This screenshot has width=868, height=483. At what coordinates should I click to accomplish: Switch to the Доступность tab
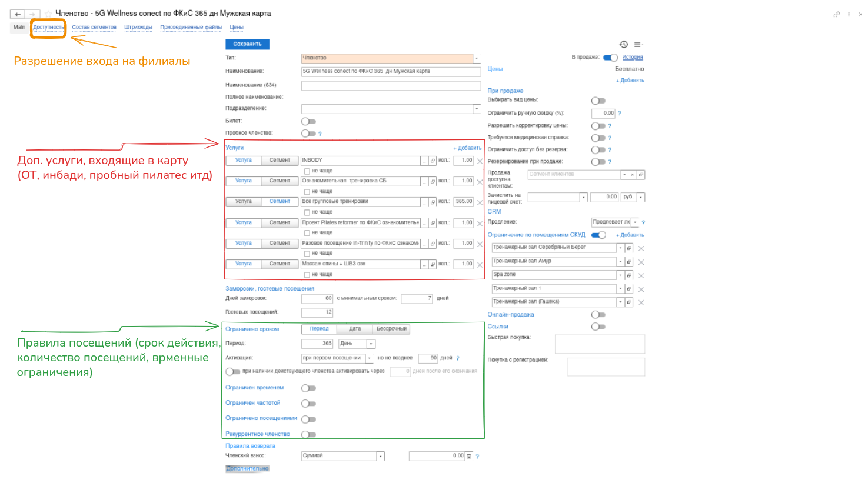pyautogui.click(x=48, y=28)
